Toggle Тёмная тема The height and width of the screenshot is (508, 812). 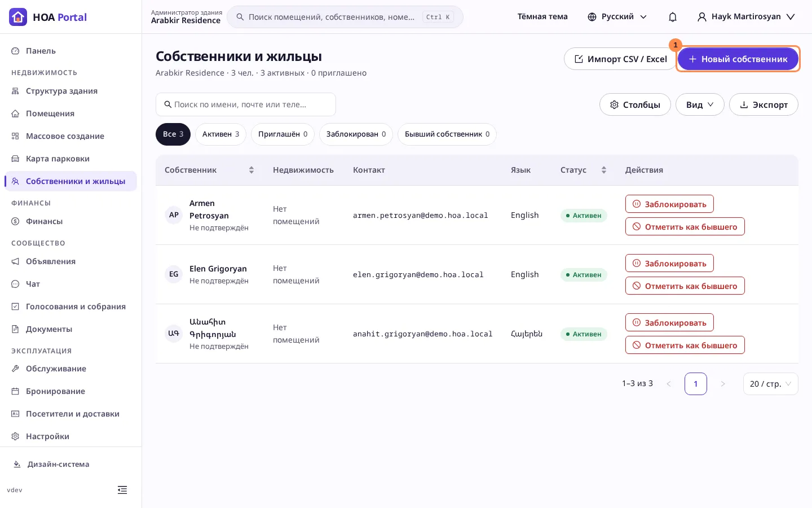542,17
